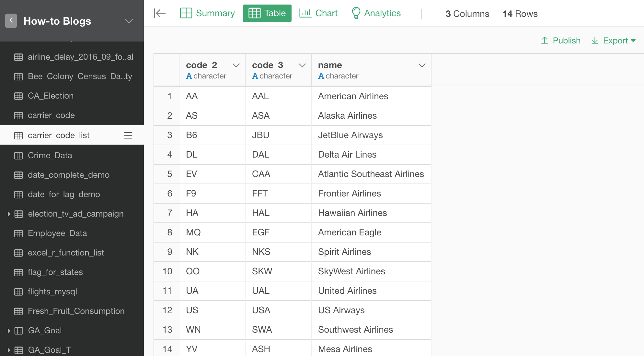Select the SkyWest Airlines cell
644x356 pixels.
(371, 271)
